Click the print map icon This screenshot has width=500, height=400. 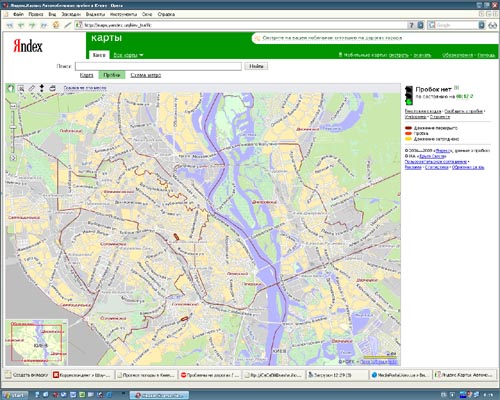52,88
